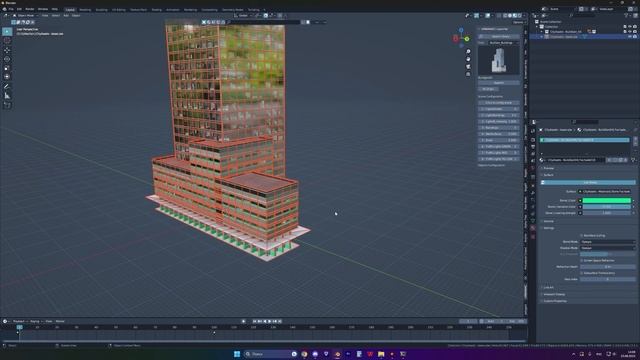Click the viewport pan hand icon

click(x=468, y=59)
